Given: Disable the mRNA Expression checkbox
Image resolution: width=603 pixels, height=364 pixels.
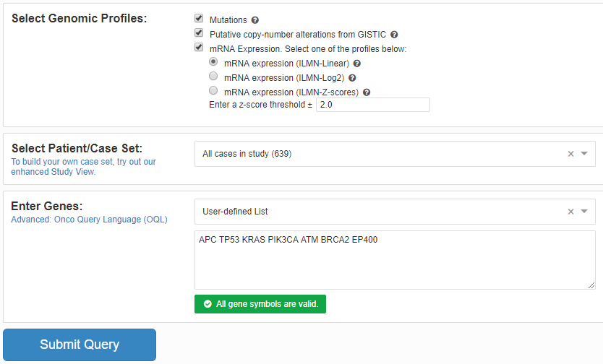Looking at the screenshot, I should pyautogui.click(x=199, y=47).
